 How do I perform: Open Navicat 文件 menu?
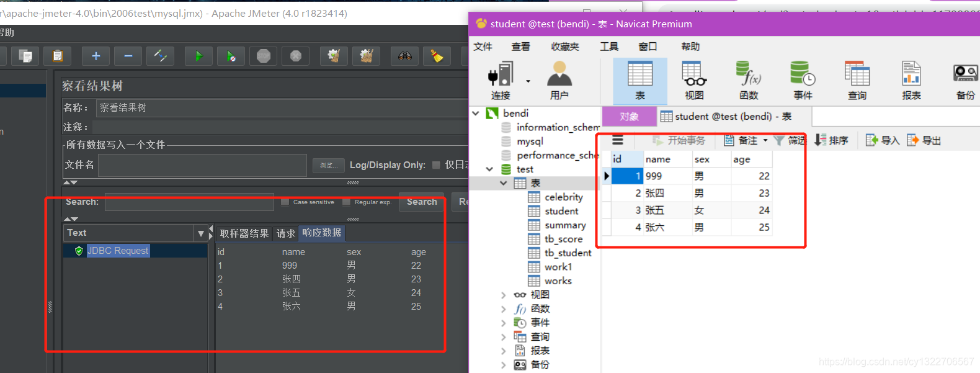pyautogui.click(x=483, y=47)
